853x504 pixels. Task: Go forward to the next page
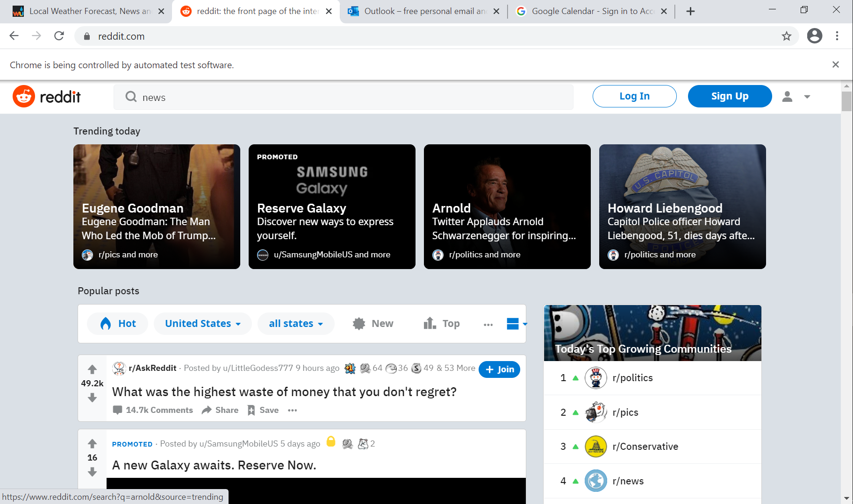36,36
